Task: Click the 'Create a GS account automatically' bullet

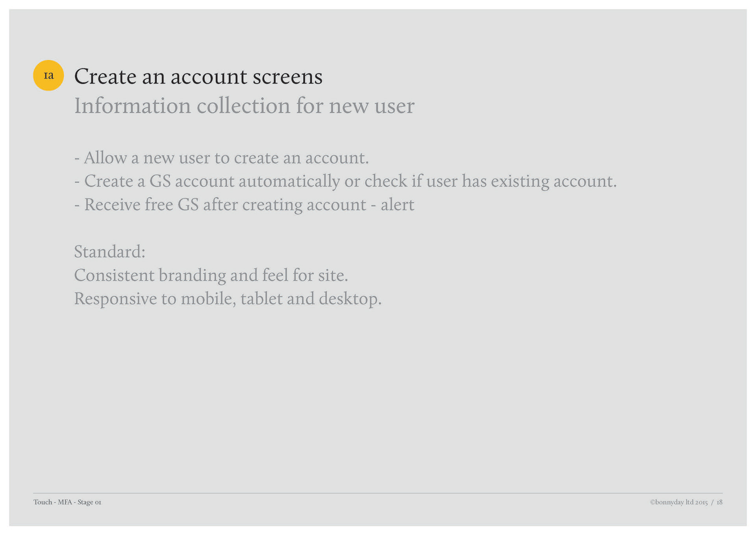Action: click(x=345, y=181)
